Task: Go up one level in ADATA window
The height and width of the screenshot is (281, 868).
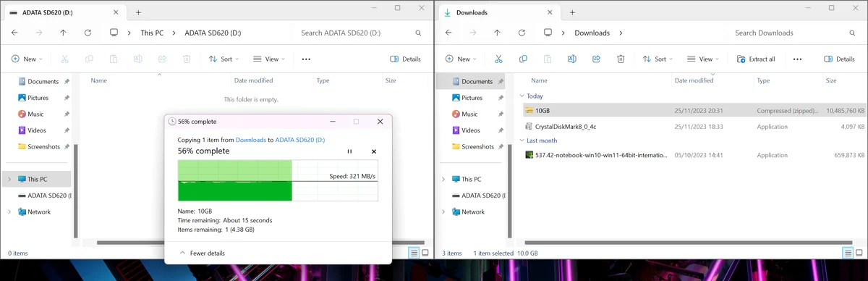Action: click(63, 33)
